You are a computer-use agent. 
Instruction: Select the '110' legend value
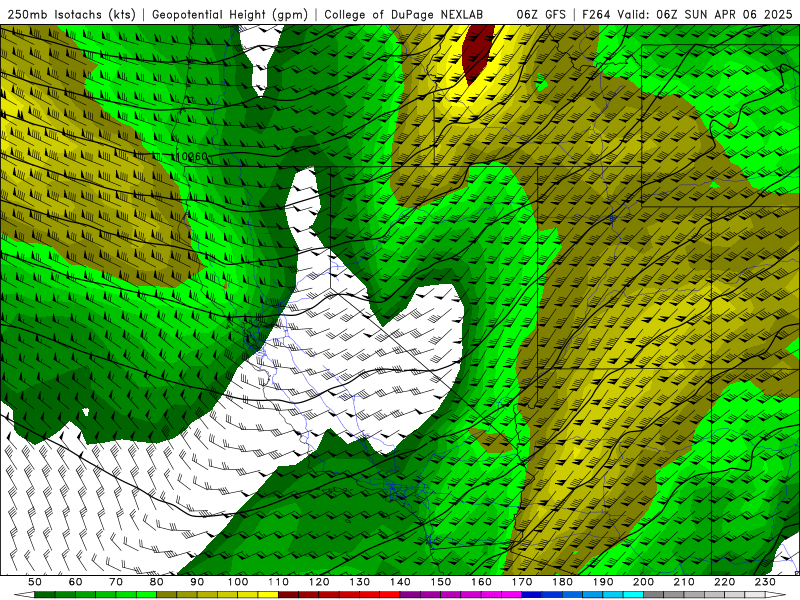279,582
